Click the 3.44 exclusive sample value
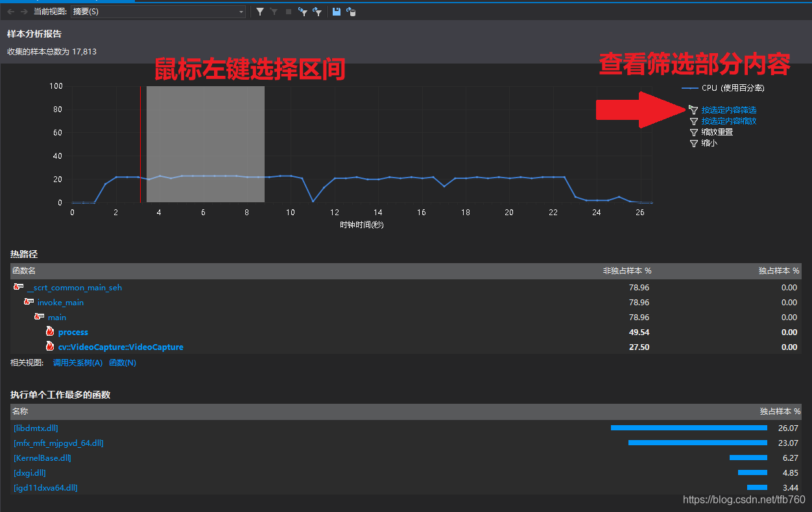This screenshot has width=812, height=512. pyautogui.click(x=791, y=488)
